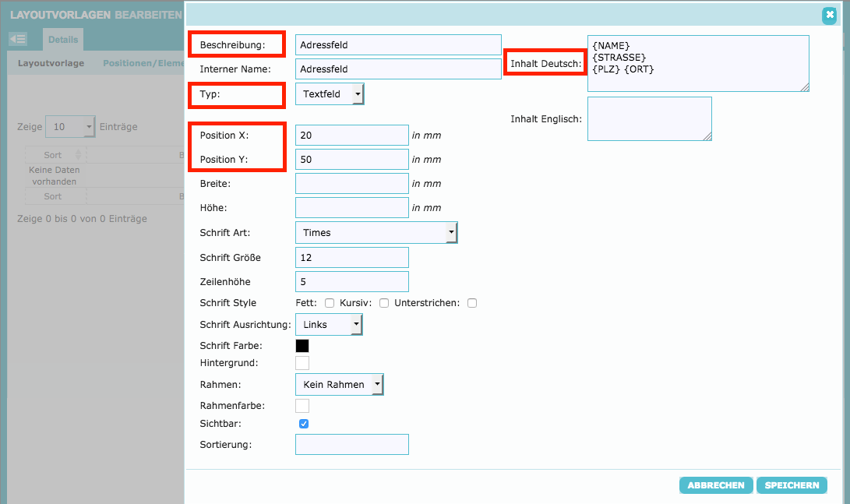Open the Typ Textfeld dropdown
Viewport: 850px width, 504px height.
tap(330, 94)
